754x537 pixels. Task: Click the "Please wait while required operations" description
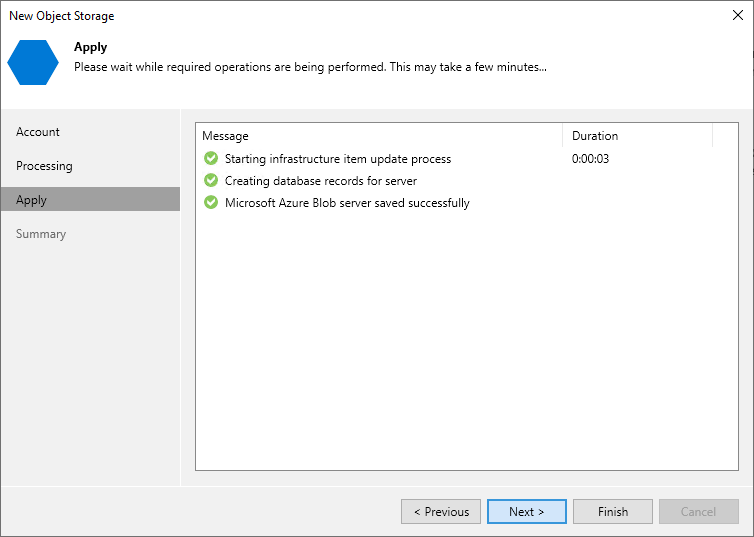pos(310,67)
